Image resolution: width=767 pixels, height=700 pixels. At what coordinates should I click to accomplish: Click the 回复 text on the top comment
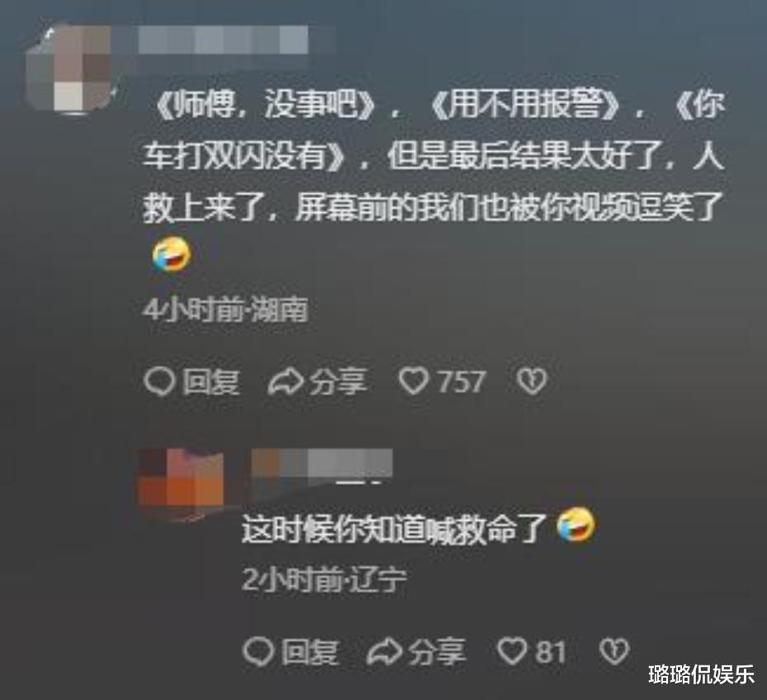[211, 382]
